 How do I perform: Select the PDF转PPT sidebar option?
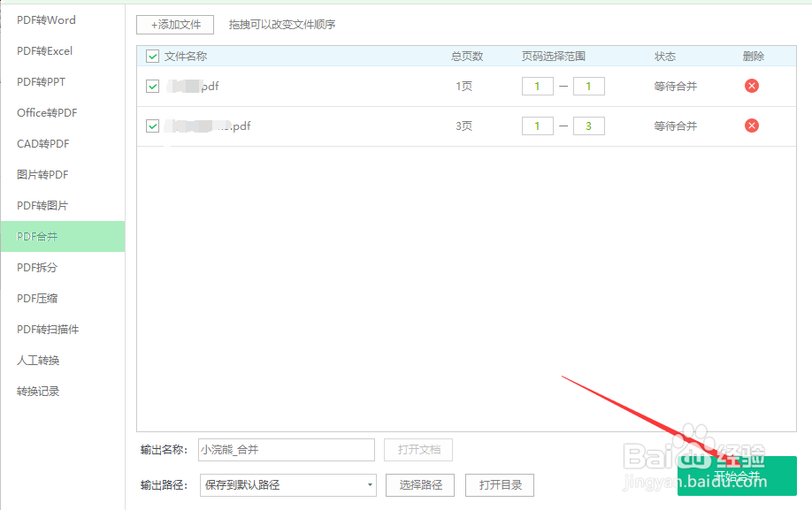[40, 81]
